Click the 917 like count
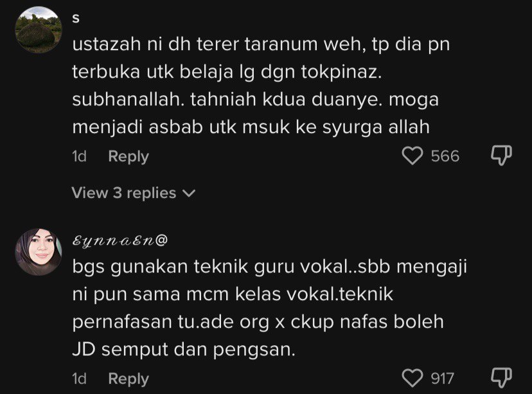532x394 pixels. pos(443,379)
